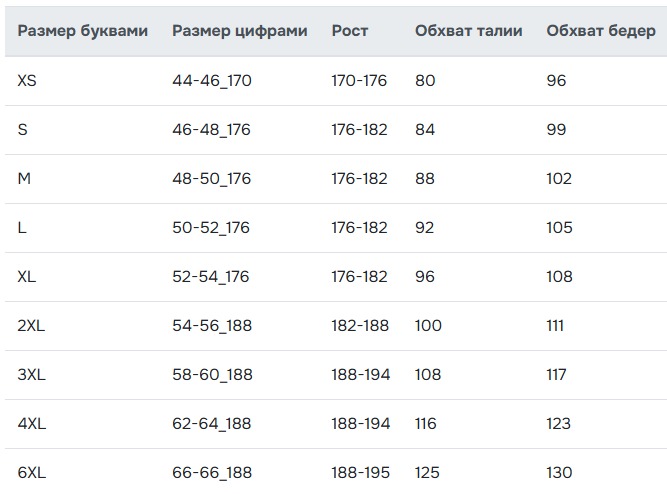The height and width of the screenshot is (494, 667).
Task: Select the 2XL size label
Action: (x=31, y=325)
